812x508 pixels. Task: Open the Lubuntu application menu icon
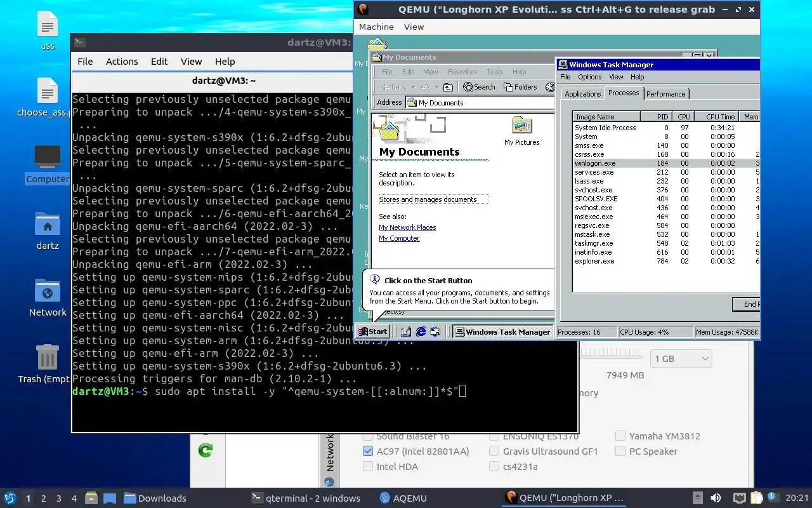[x=10, y=498]
